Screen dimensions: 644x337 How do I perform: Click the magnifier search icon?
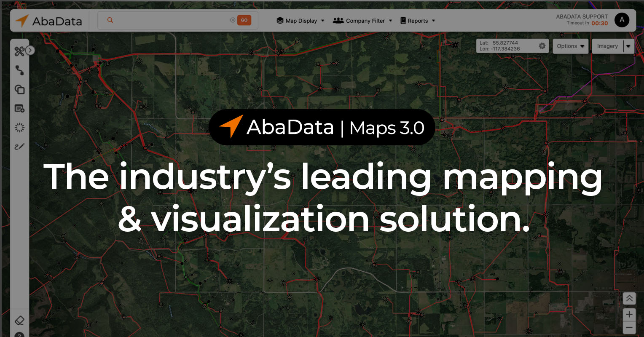click(x=110, y=20)
